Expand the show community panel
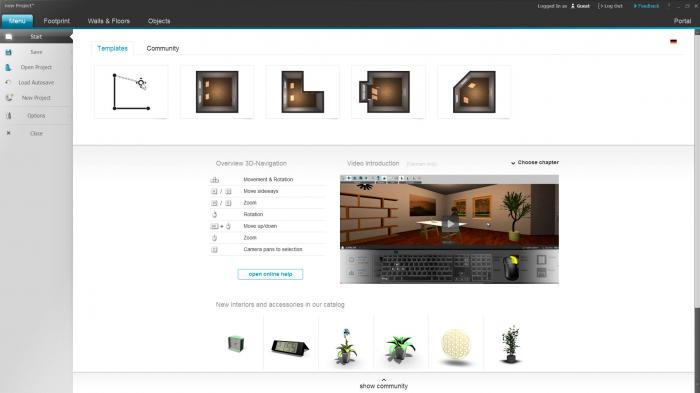 coord(383,384)
